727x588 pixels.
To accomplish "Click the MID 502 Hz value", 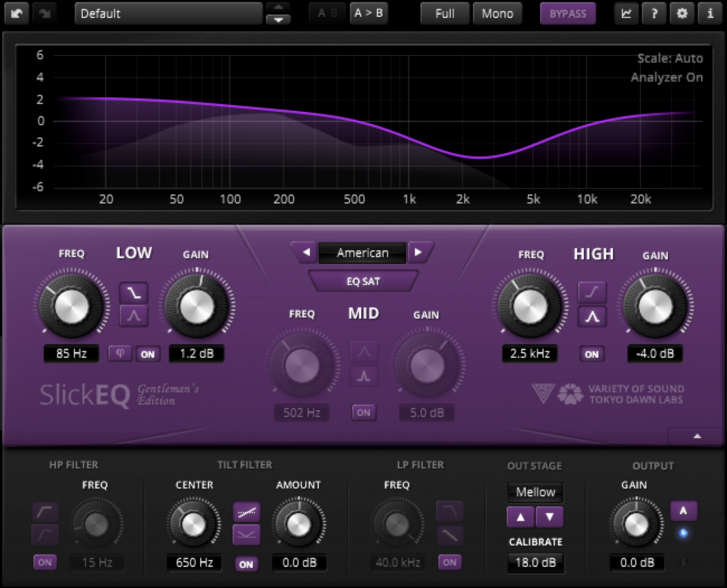I will [301, 412].
